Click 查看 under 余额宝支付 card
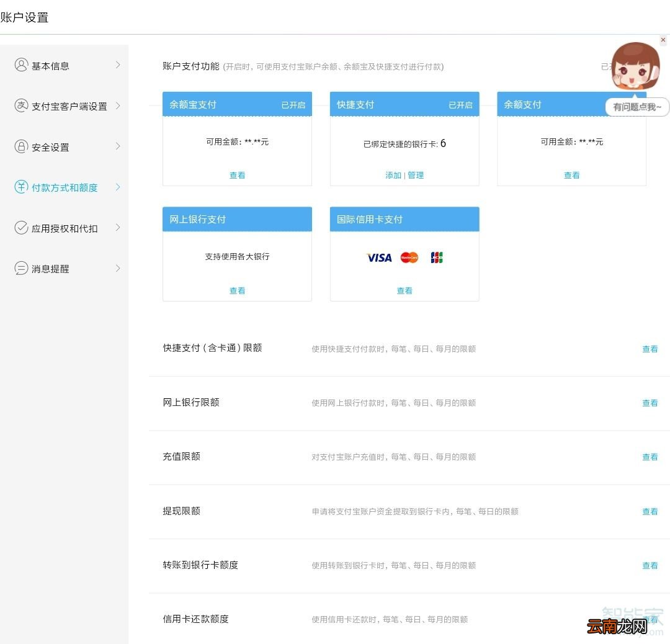670x644 pixels. pyautogui.click(x=237, y=175)
